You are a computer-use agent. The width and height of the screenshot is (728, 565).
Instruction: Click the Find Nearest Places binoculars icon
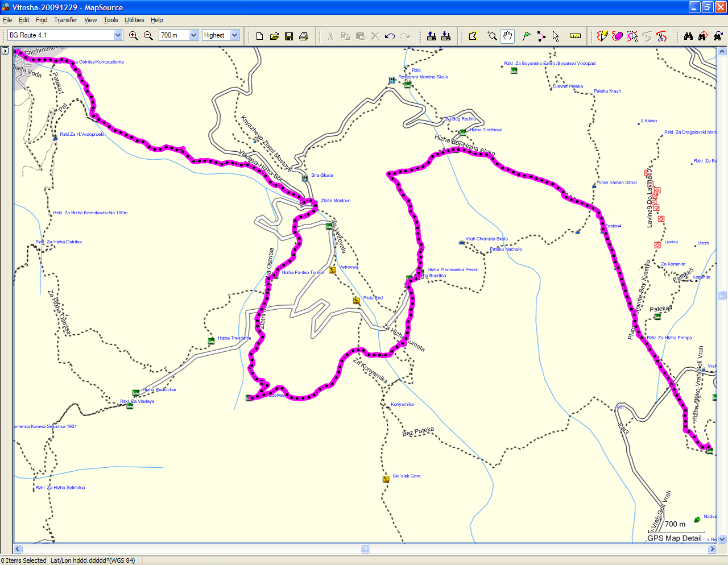703,36
